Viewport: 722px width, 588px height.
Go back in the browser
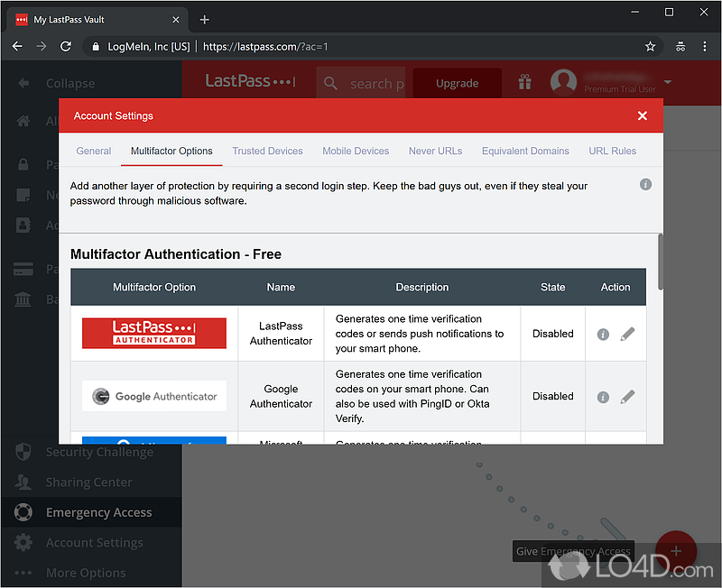tap(17, 47)
